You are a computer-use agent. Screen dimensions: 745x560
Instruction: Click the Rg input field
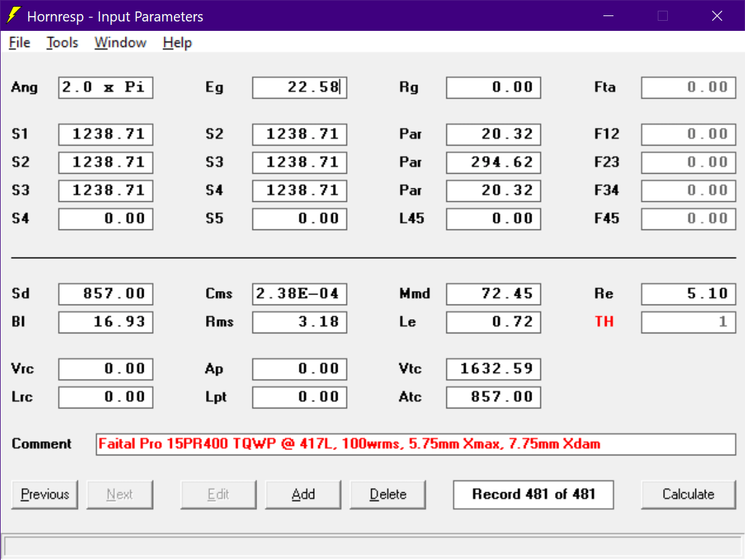coord(494,88)
